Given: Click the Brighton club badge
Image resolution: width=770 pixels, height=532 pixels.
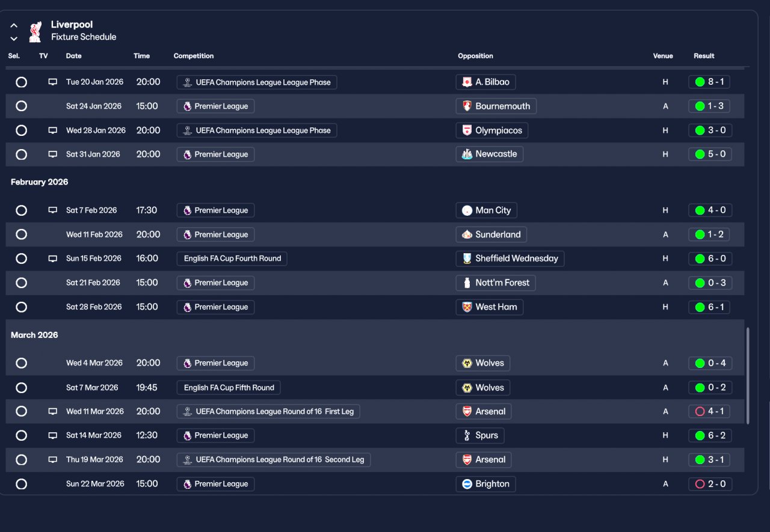Looking at the screenshot, I should tap(467, 484).
